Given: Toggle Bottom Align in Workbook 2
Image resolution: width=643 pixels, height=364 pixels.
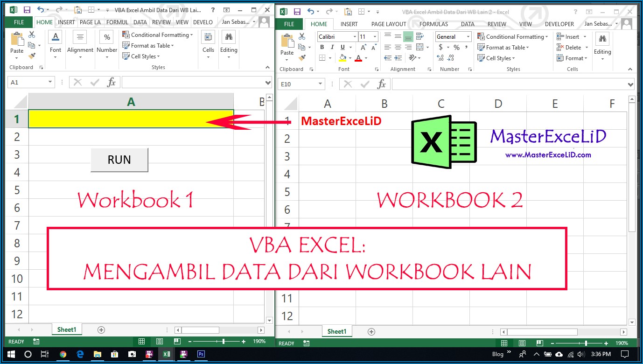Looking at the screenshot, I should (408, 36).
